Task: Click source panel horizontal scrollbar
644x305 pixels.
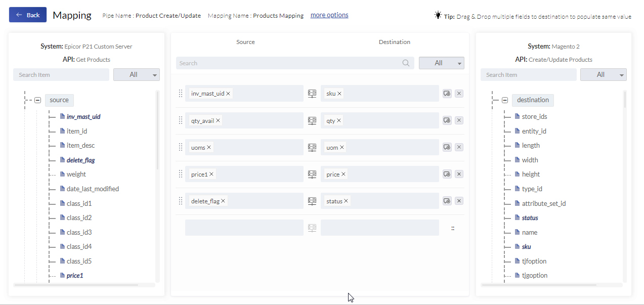Action: pyautogui.click(x=76, y=285)
